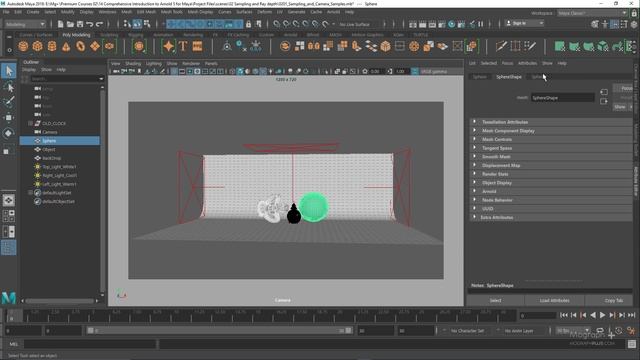This screenshot has height=360, width=640.
Task: Open the Sign In dropdown
Action: [524, 24]
